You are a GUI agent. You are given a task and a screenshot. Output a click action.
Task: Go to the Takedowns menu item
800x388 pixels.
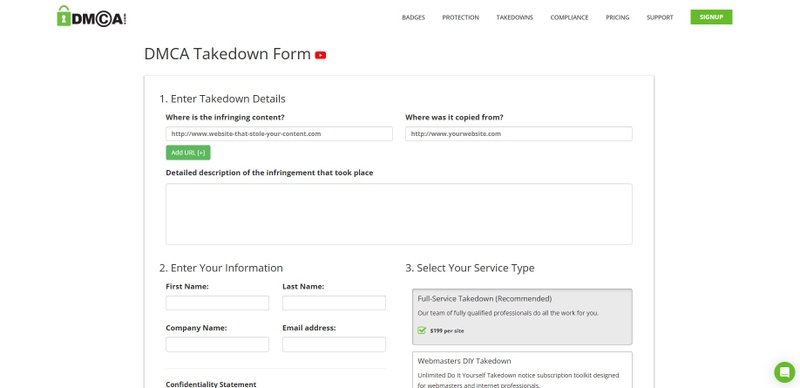pyautogui.click(x=514, y=17)
